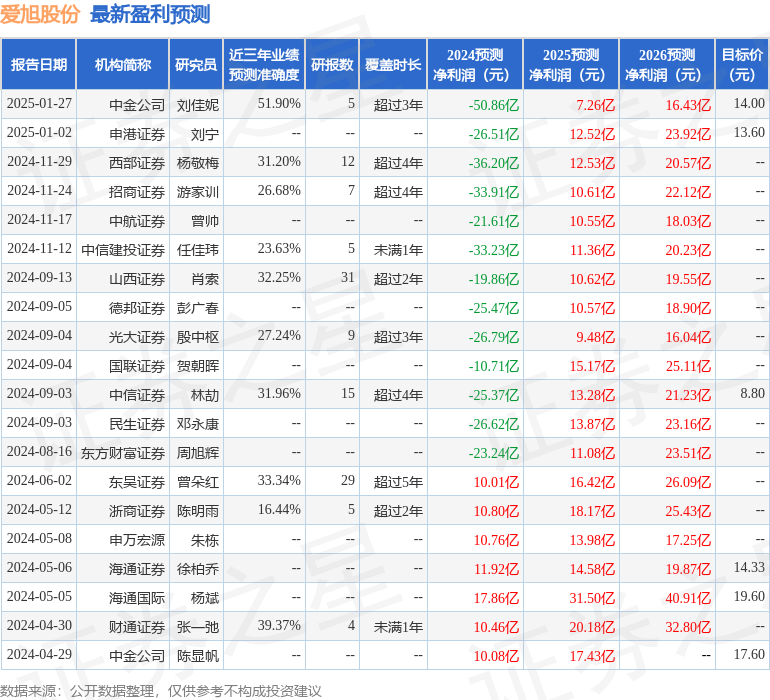770x700 pixels.
Task: Select the date 2025-01-02
Action: [39, 133]
